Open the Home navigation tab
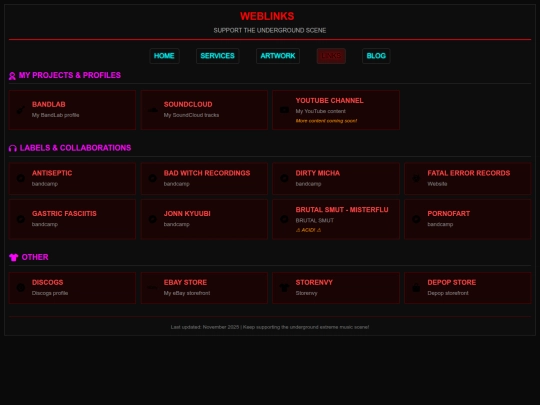This screenshot has width=540, height=405. pyautogui.click(x=164, y=56)
